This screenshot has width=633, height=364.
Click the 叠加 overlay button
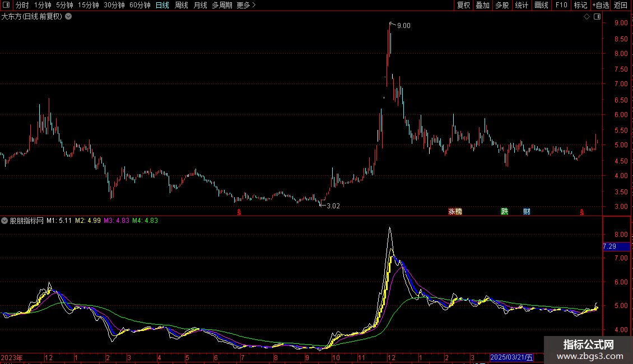tap(483, 5)
